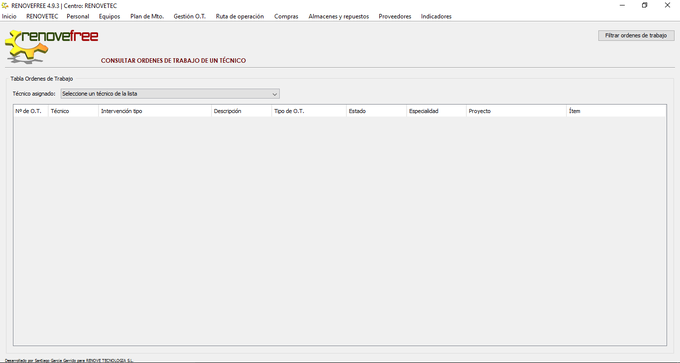The image size is (680, 363).
Task: Sort by Especialidad column header
Action: click(436, 111)
